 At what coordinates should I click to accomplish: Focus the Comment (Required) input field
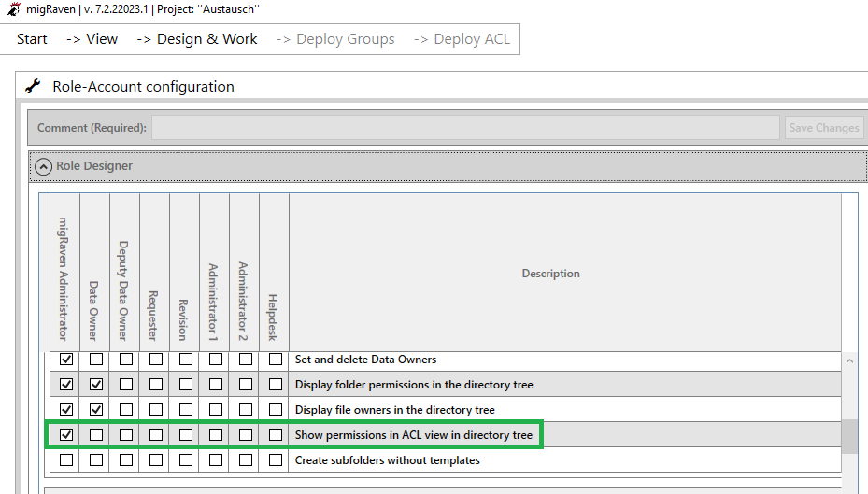coord(465,128)
